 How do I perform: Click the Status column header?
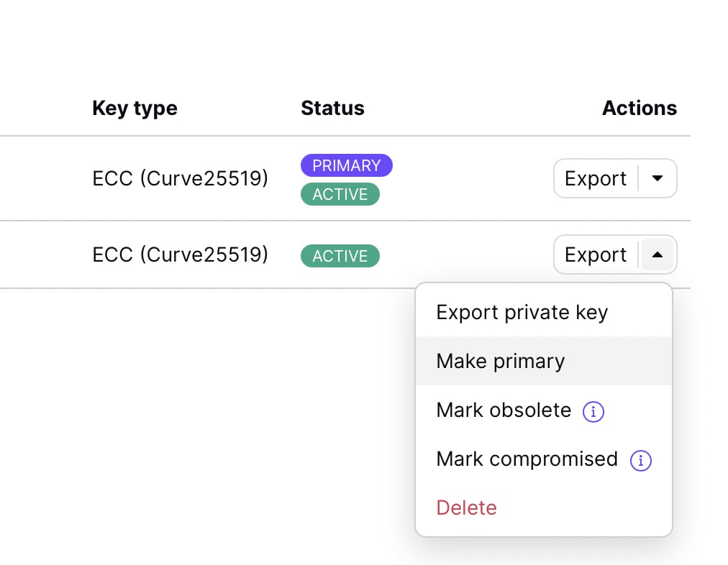pyautogui.click(x=332, y=109)
